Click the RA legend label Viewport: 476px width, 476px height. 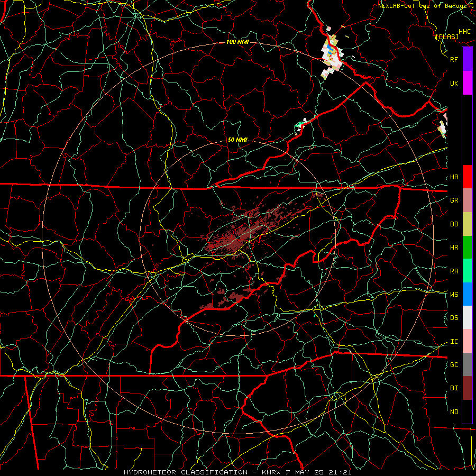[x=454, y=271]
